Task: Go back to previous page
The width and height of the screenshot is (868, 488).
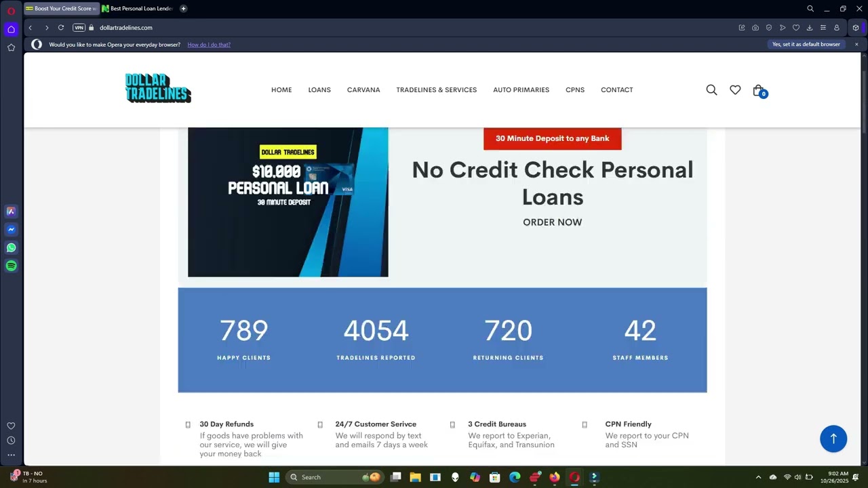Action: [x=31, y=28]
